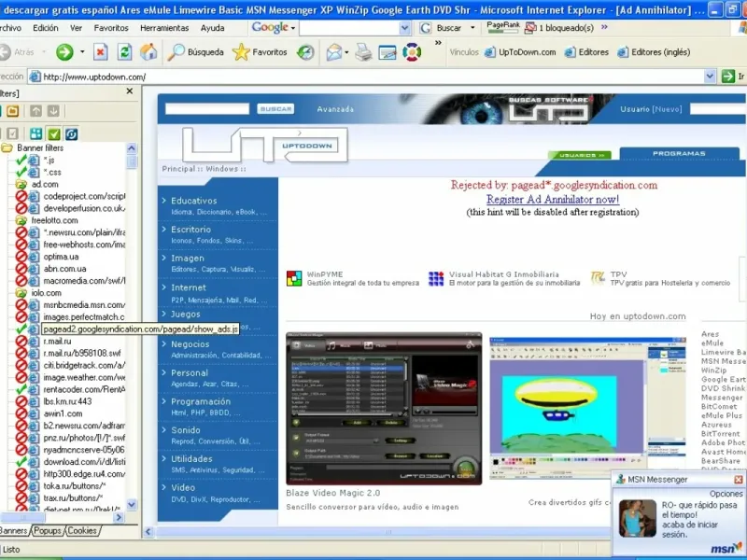Click the WinPYME program icon
Screen dimensions: 747x560
pyautogui.click(x=294, y=278)
